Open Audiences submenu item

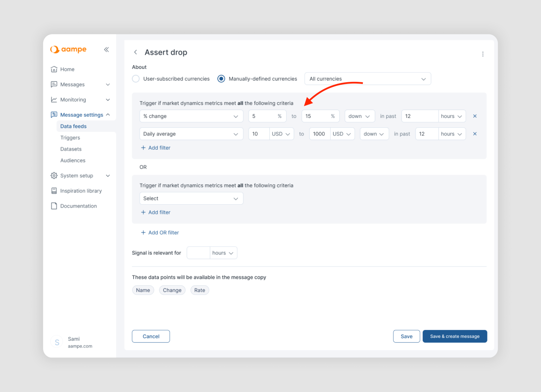pos(73,161)
